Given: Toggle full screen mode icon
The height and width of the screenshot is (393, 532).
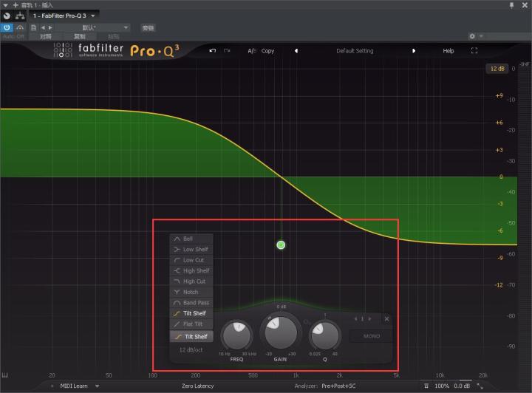Looking at the screenshot, I should coord(474,50).
